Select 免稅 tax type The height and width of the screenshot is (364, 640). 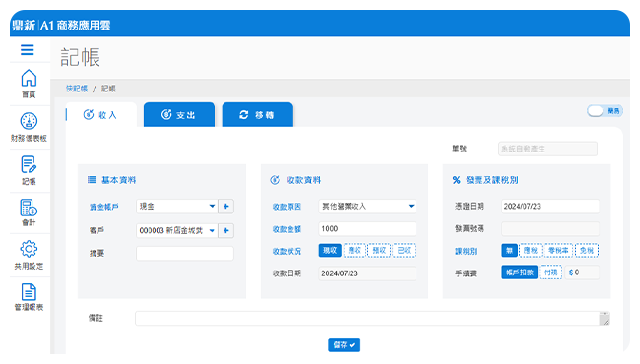tap(587, 250)
